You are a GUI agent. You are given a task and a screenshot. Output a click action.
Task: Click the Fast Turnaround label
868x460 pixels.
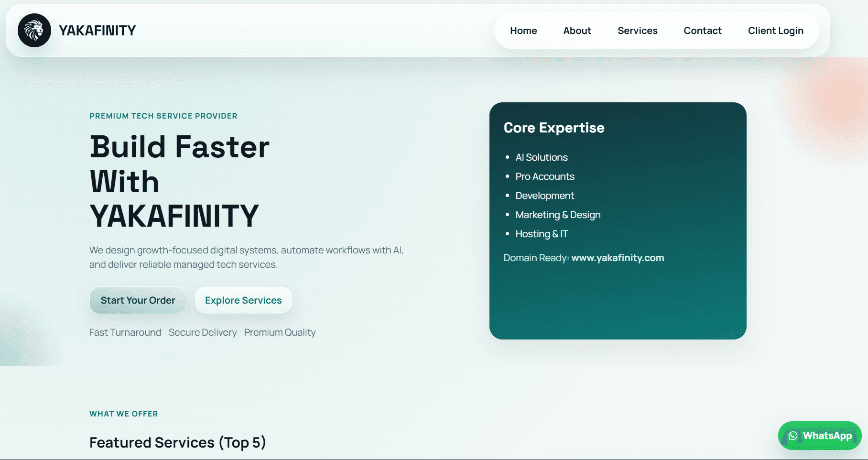click(x=125, y=332)
